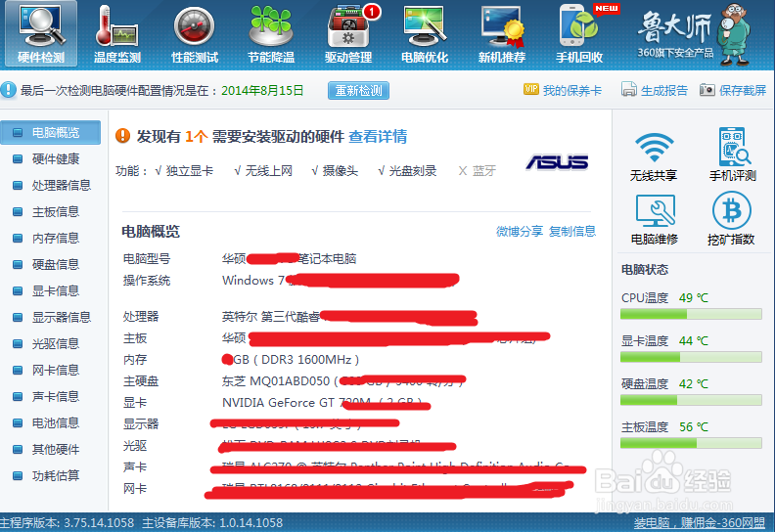
Task: Open the 硬件检测 hardware detection tab
Action: [41, 33]
